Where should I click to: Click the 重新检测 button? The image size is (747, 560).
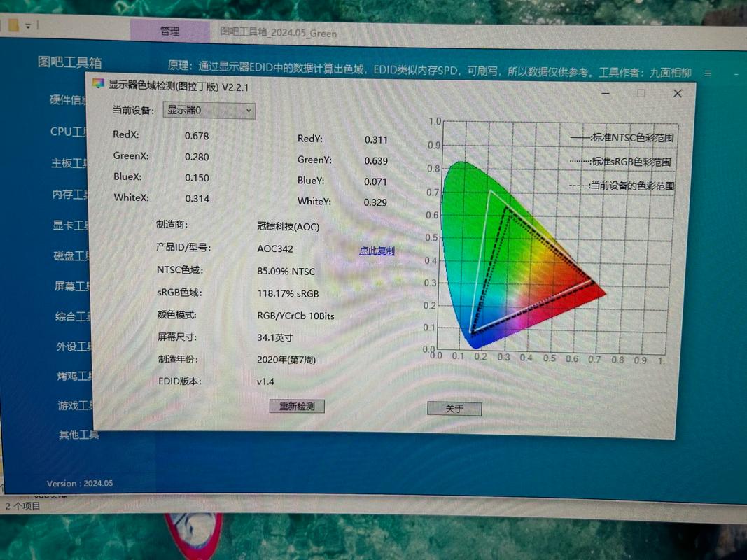[x=297, y=406]
